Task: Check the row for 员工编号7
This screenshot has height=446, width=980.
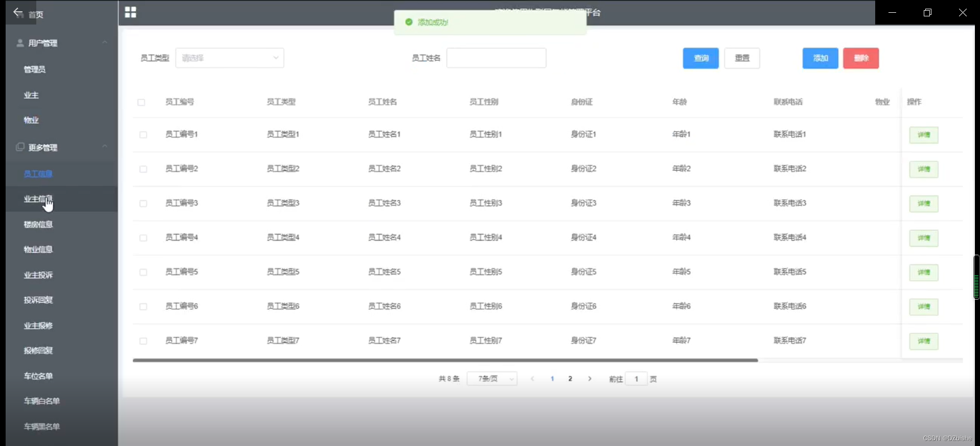Action: click(143, 341)
